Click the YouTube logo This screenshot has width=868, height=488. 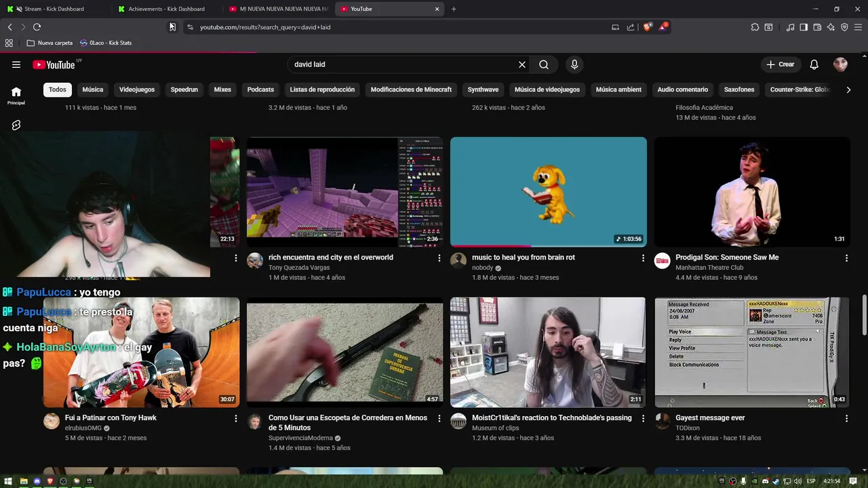pos(54,64)
